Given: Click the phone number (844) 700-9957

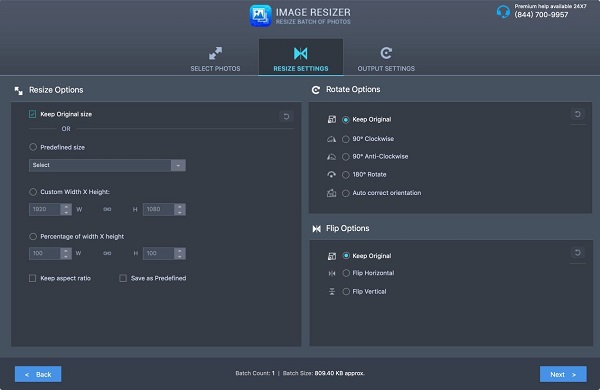Looking at the screenshot, I should coord(541,15).
